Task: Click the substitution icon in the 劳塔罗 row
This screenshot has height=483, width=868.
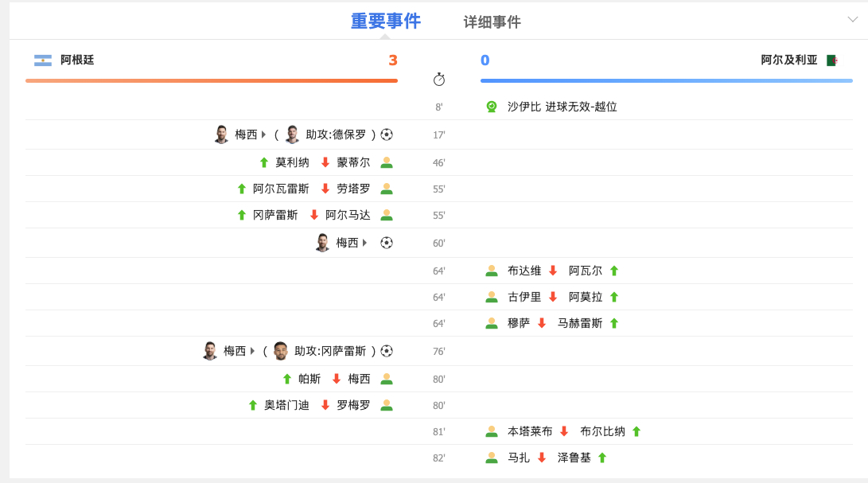Action: [387, 189]
